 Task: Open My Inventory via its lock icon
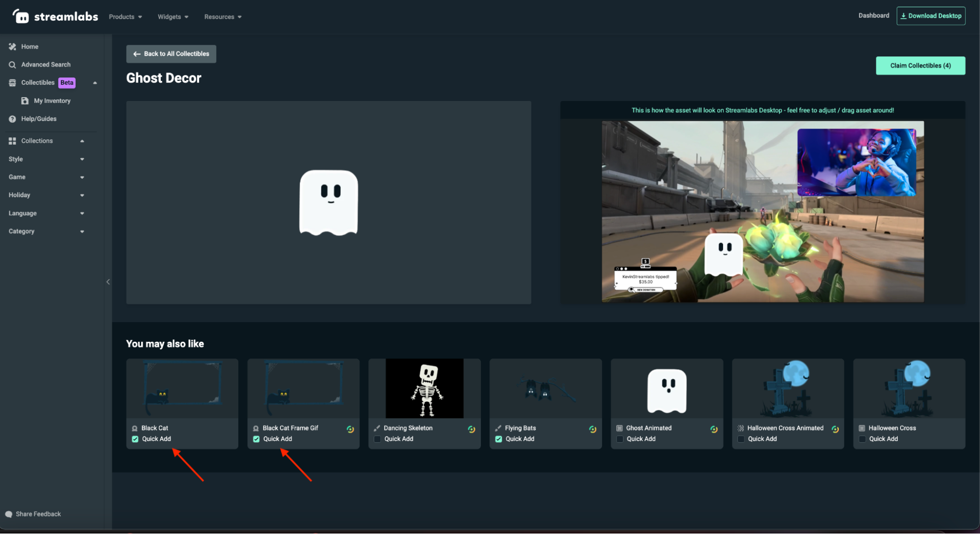(25, 101)
